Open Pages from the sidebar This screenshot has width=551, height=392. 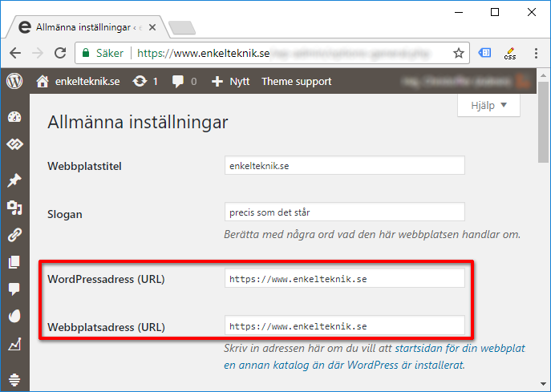click(x=14, y=262)
